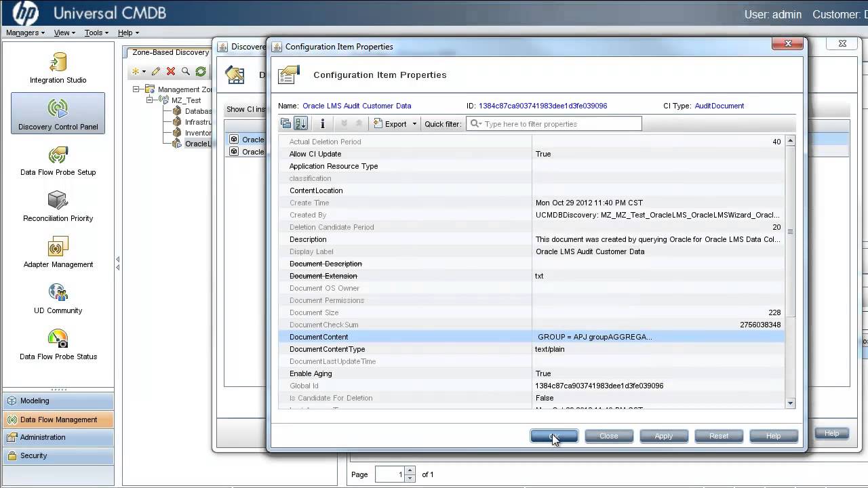Viewport: 868px width, 488px height.
Task: Select the DocumentContent property row
Action: point(531,337)
